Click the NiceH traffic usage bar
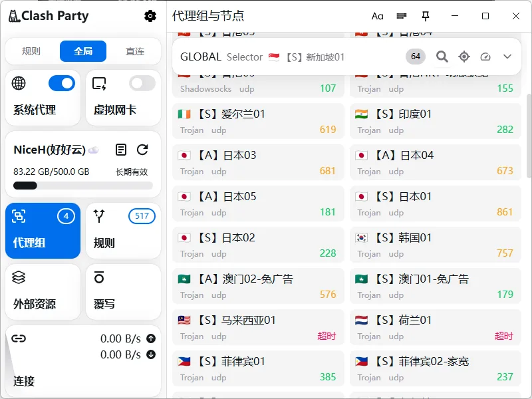The image size is (532, 399). [x=83, y=186]
